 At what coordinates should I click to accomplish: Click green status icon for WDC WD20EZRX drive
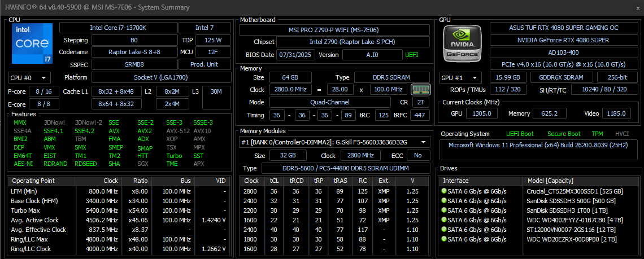point(443,239)
